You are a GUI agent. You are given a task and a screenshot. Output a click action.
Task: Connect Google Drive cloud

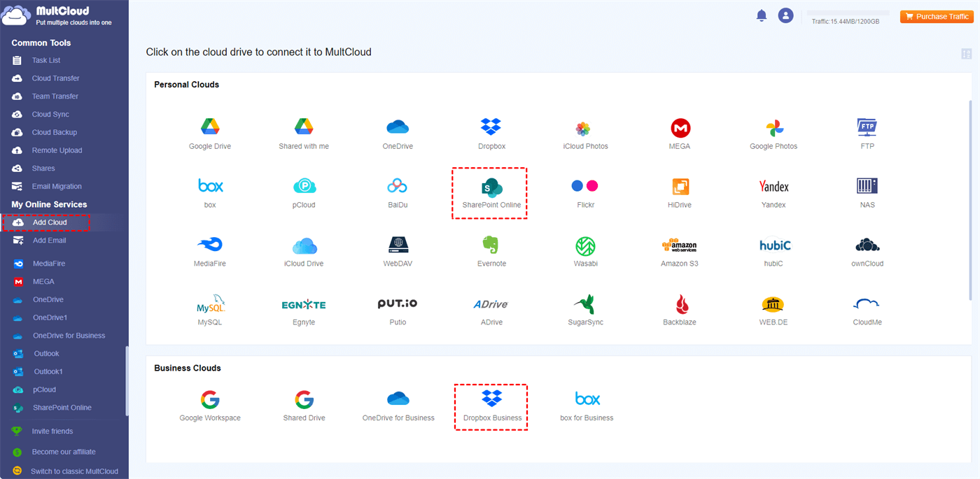pyautogui.click(x=210, y=134)
